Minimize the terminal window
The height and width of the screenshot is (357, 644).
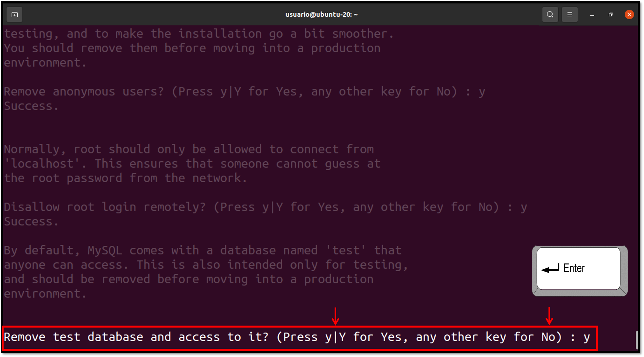(x=592, y=15)
